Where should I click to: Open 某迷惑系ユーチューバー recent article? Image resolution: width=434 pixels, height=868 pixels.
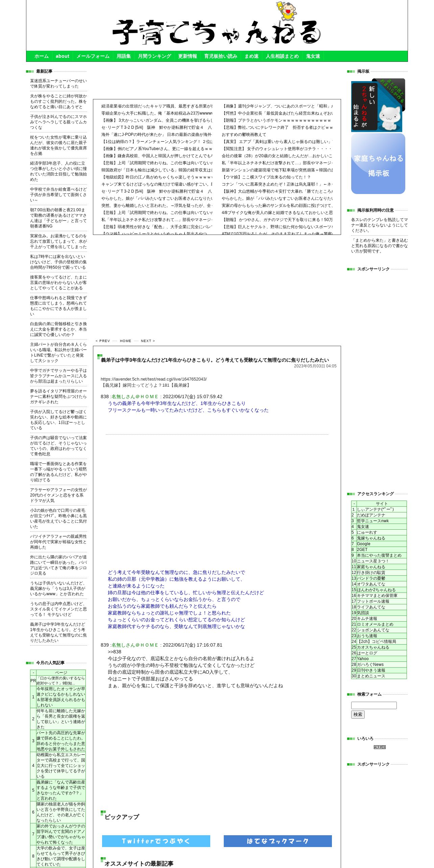point(58,83)
